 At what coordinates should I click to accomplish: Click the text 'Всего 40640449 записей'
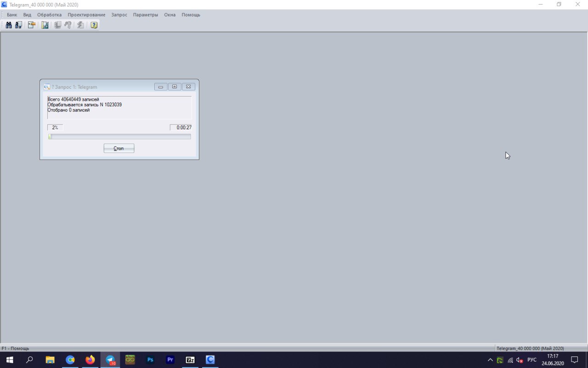[x=73, y=99]
